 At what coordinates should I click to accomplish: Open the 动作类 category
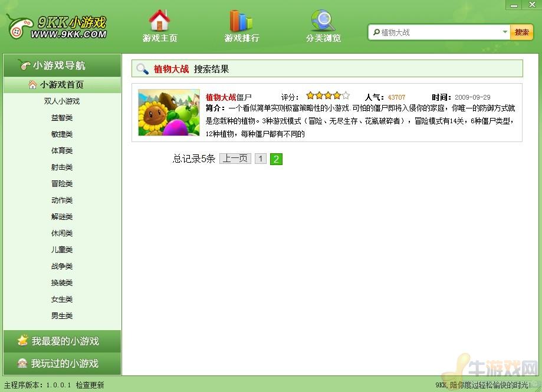click(x=62, y=200)
